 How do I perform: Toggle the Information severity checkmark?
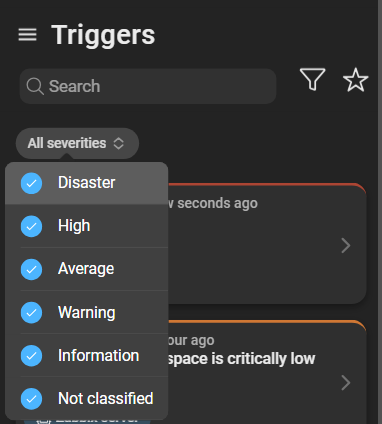pyautogui.click(x=31, y=356)
